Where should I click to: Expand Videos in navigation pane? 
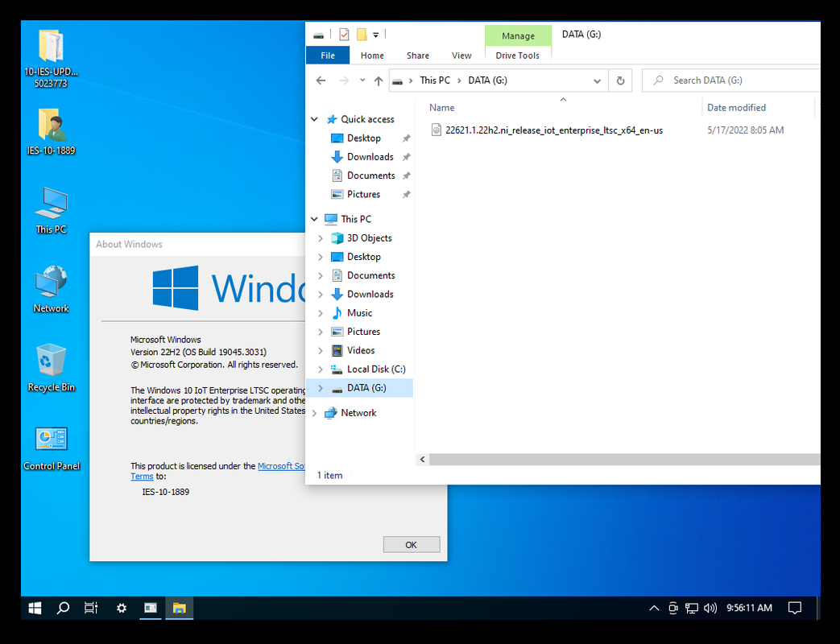coord(321,351)
